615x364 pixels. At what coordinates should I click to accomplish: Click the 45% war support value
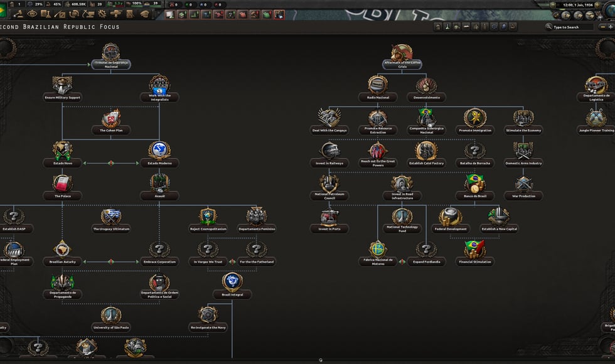[x=57, y=4]
